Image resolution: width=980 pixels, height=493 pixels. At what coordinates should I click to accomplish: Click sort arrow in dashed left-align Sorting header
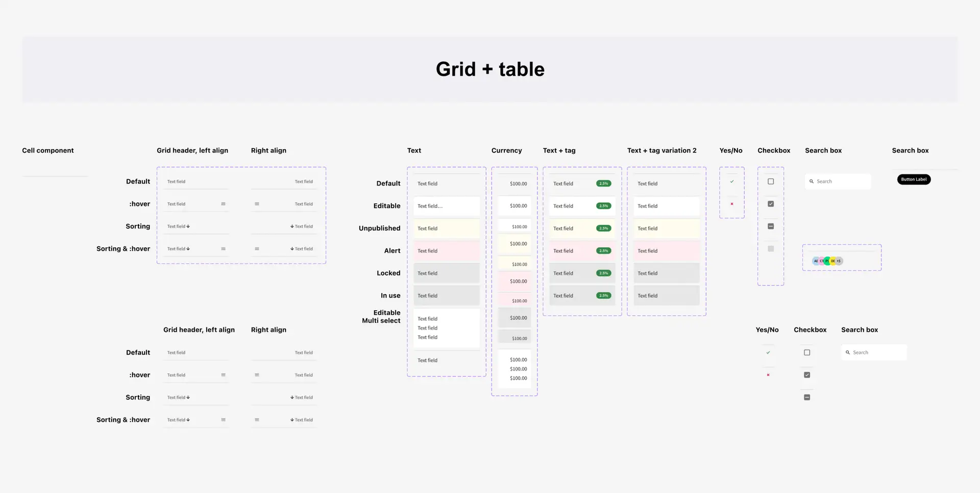tap(188, 226)
